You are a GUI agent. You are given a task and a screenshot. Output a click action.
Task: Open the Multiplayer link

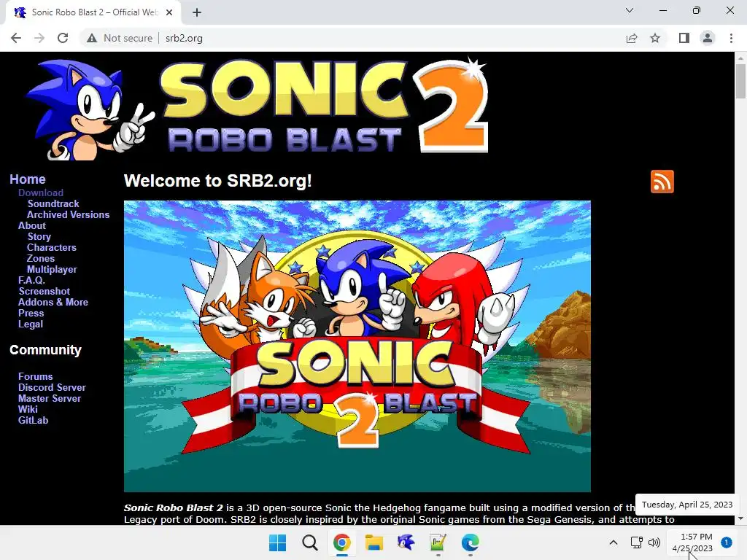pos(52,269)
